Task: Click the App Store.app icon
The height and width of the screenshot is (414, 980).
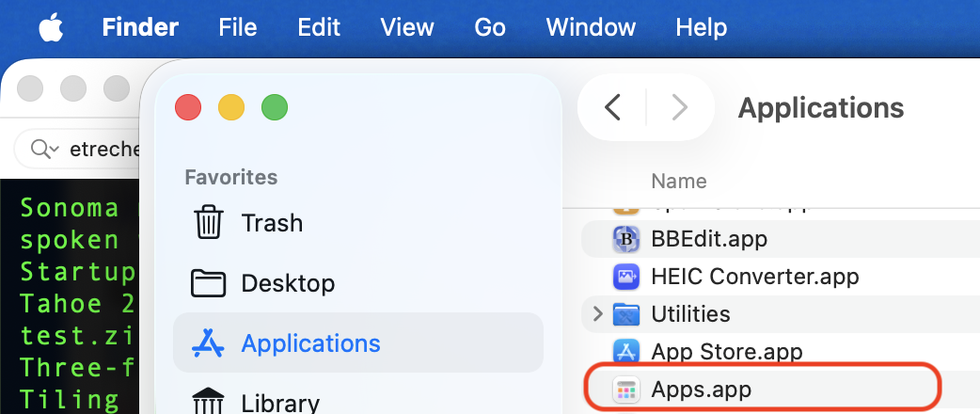Action: click(626, 352)
